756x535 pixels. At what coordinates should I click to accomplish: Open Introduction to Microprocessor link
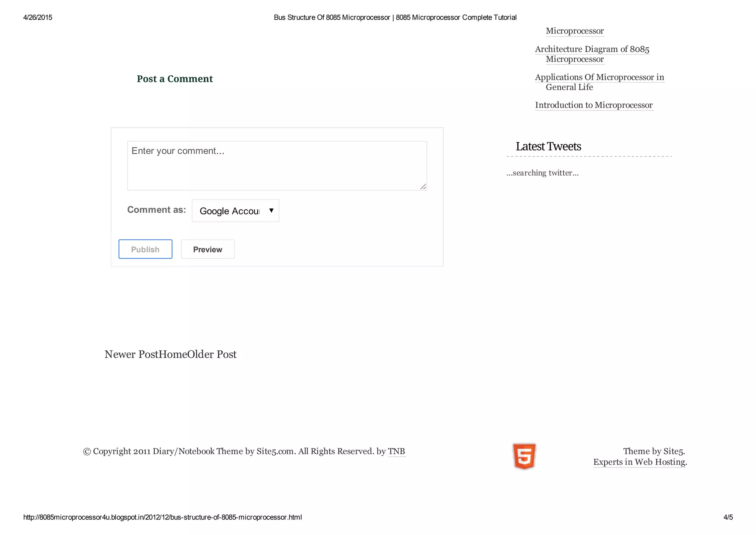594,105
